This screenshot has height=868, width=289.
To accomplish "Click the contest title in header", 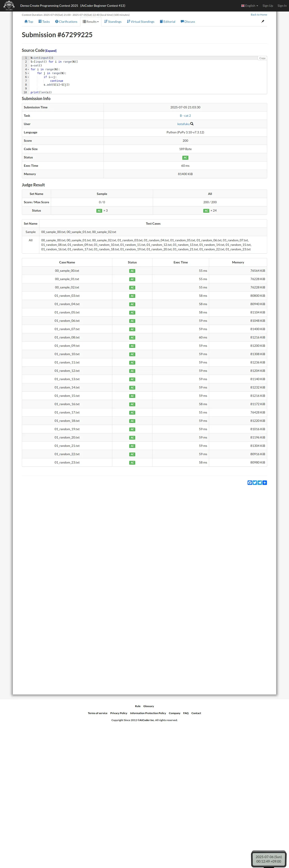I will [73, 6].
